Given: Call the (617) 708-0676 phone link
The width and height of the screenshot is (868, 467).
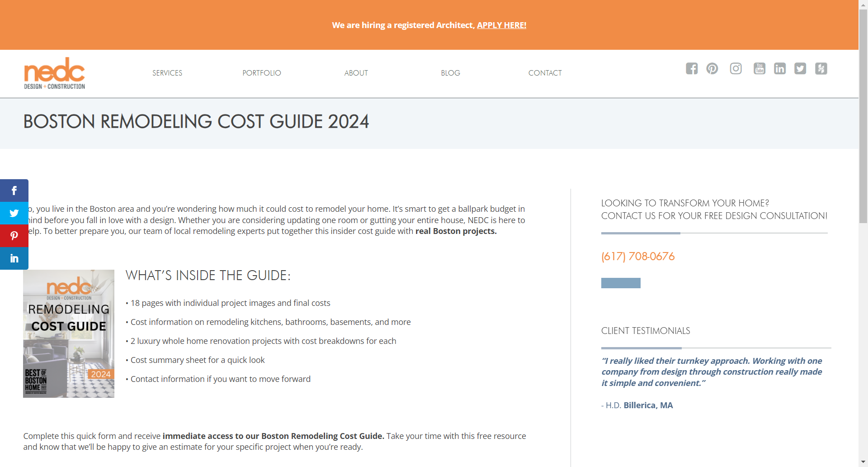Looking at the screenshot, I should (x=637, y=256).
